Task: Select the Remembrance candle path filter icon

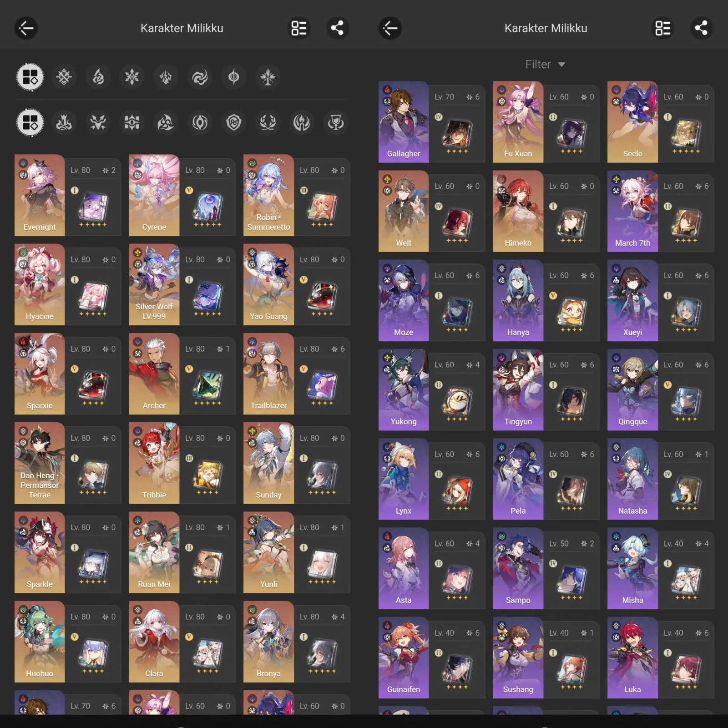Action: click(302, 122)
